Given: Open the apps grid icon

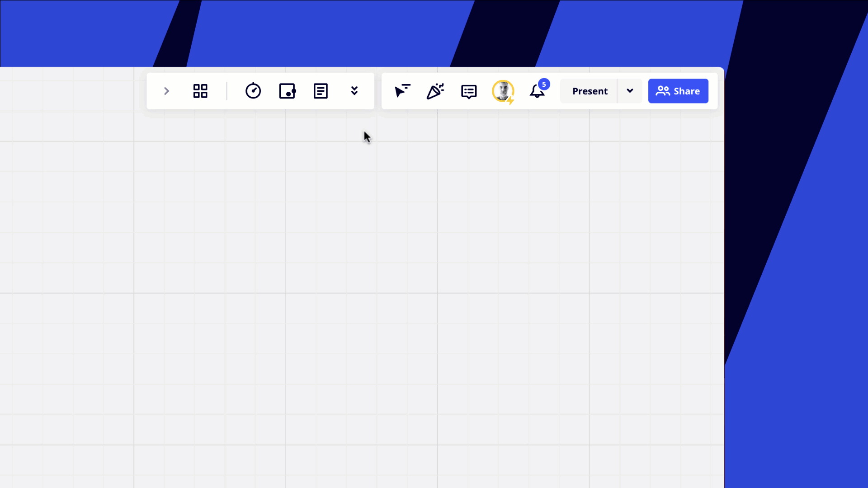Looking at the screenshot, I should click(x=200, y=91).
